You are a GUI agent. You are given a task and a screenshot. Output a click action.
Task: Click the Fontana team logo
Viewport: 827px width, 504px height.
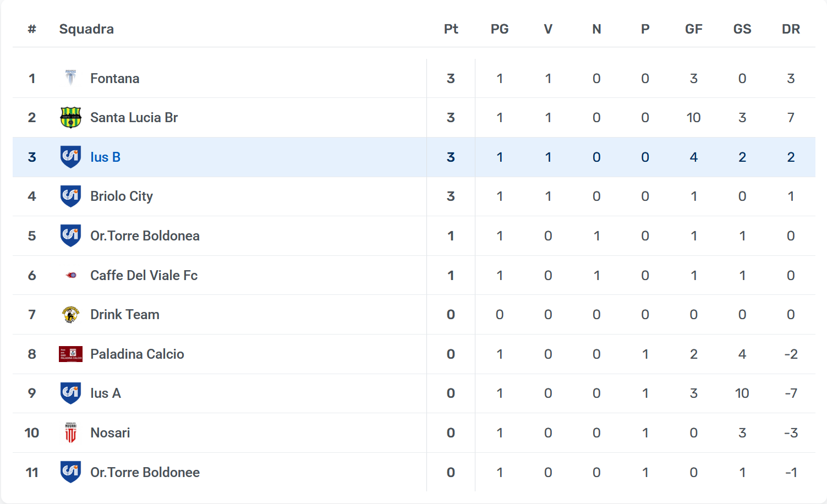[70, 78]
